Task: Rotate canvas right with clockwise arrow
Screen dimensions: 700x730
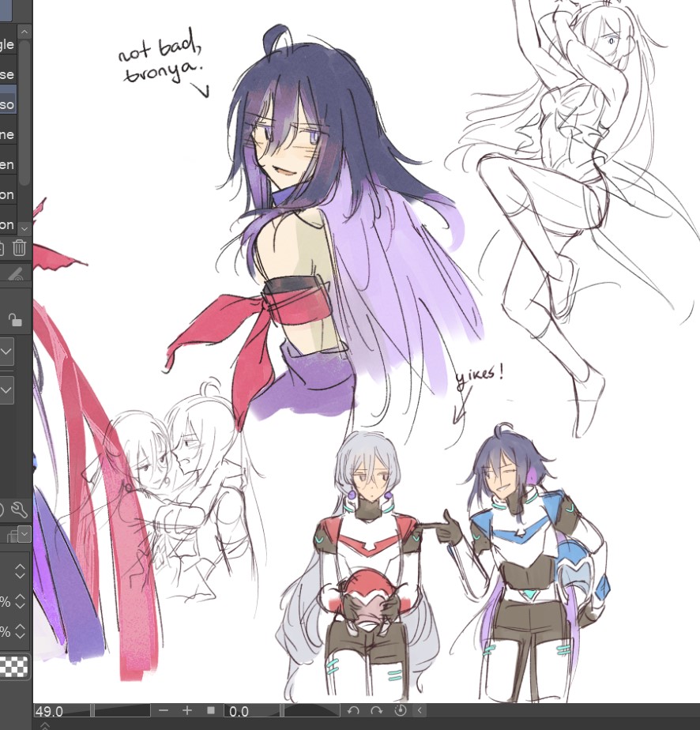Action: [377, 710]
